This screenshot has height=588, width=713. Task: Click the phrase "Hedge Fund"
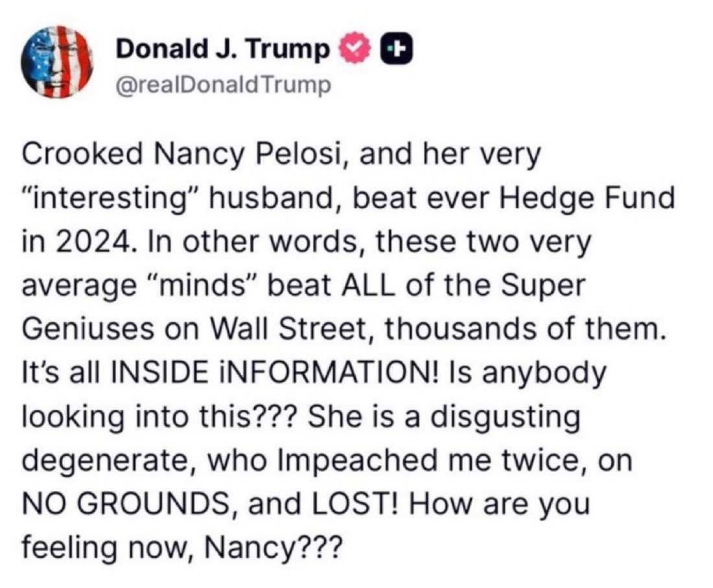587,199
